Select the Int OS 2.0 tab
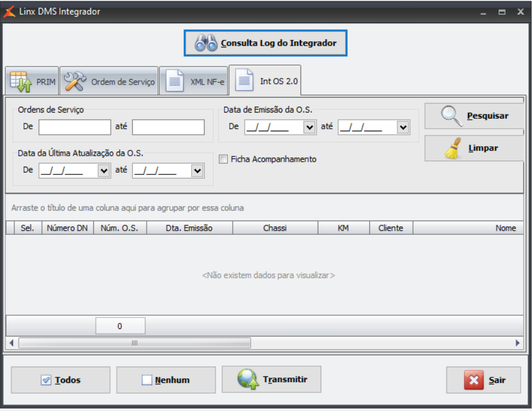Screen dimensions: 532x411 [265, 80]
